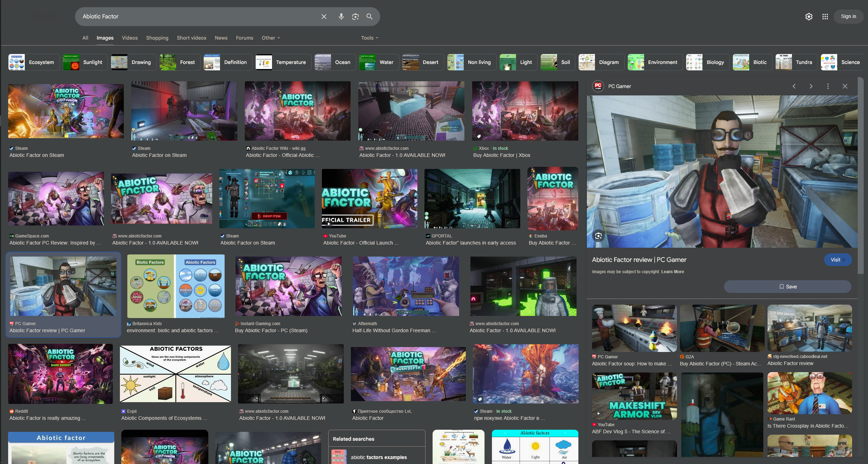Go to previous image in preview panel

(x=794, y=86)
